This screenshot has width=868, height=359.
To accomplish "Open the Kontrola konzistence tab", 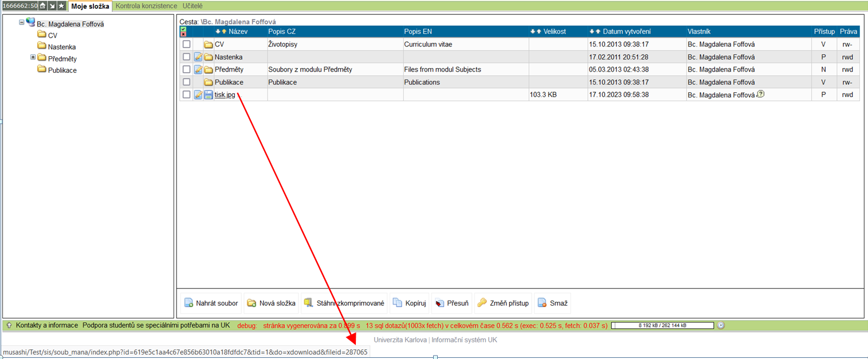I will click(x=146, y=6).
